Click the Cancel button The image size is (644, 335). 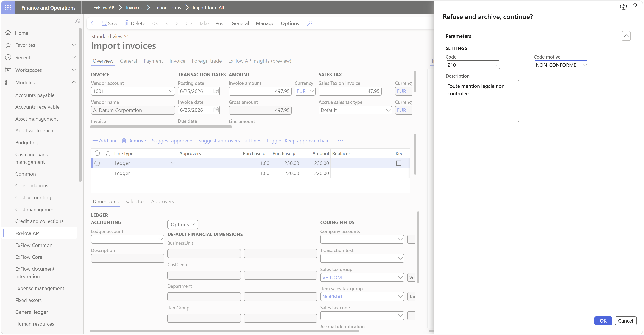click(626, 320)
